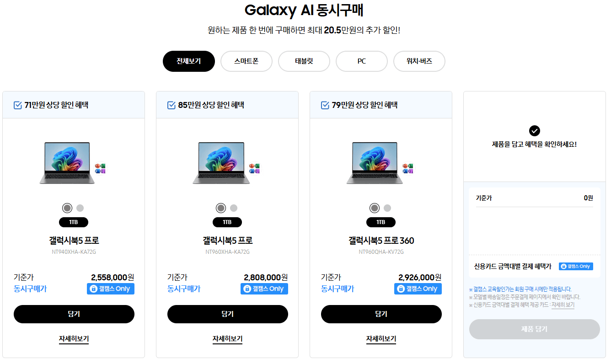Select the 스마트폰 filter tab
This screenshot has height=364, width=611.
246,61
